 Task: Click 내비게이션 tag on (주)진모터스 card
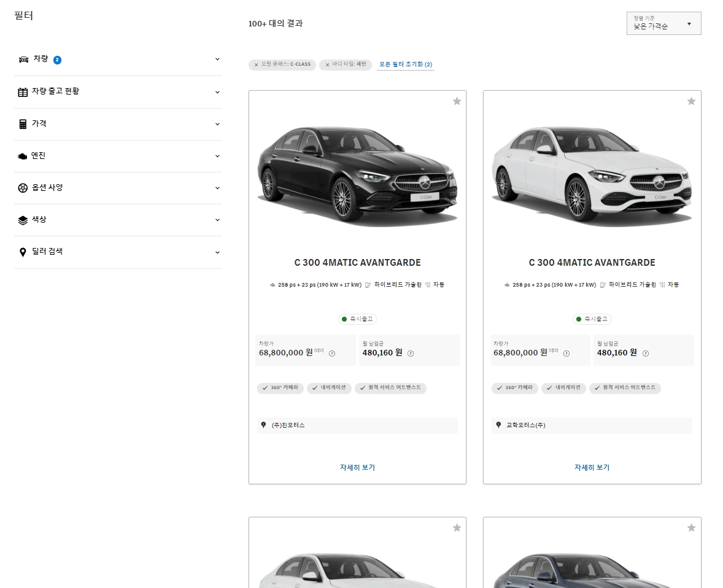click(329, 388)
